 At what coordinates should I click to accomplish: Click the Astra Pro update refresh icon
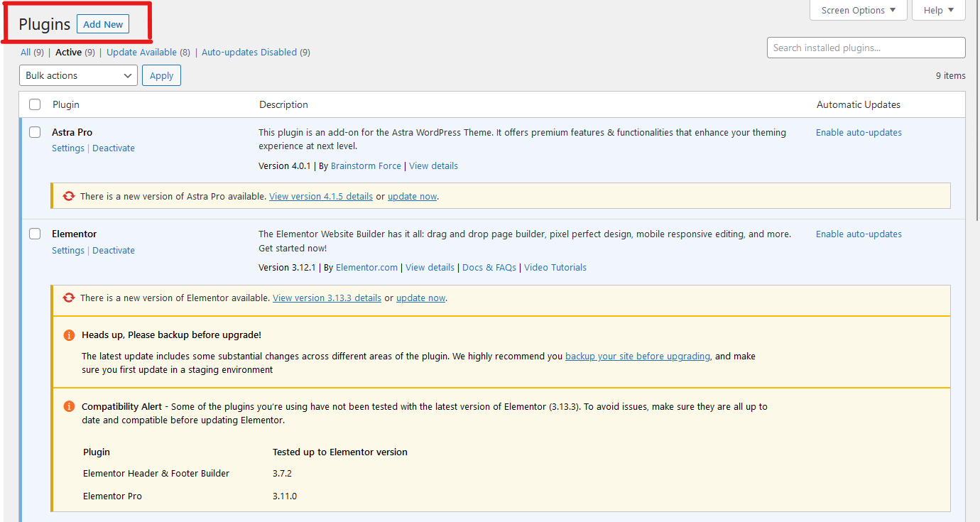point(69,196)
